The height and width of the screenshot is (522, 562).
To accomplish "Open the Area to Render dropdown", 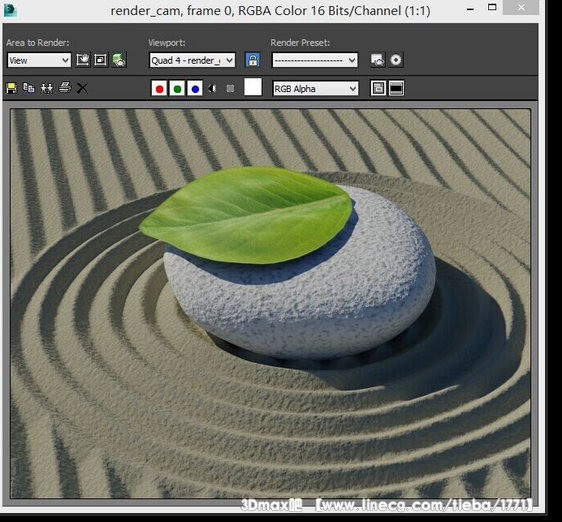I will tap(39, 60).
